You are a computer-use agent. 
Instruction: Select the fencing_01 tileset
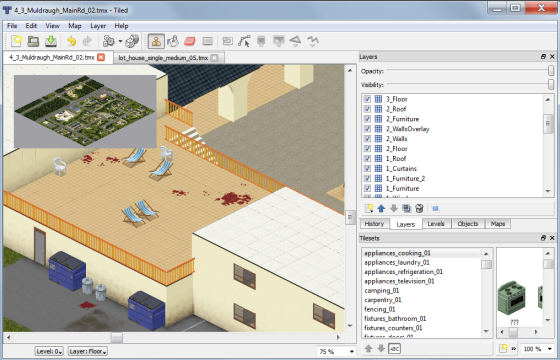pos(421,309)
